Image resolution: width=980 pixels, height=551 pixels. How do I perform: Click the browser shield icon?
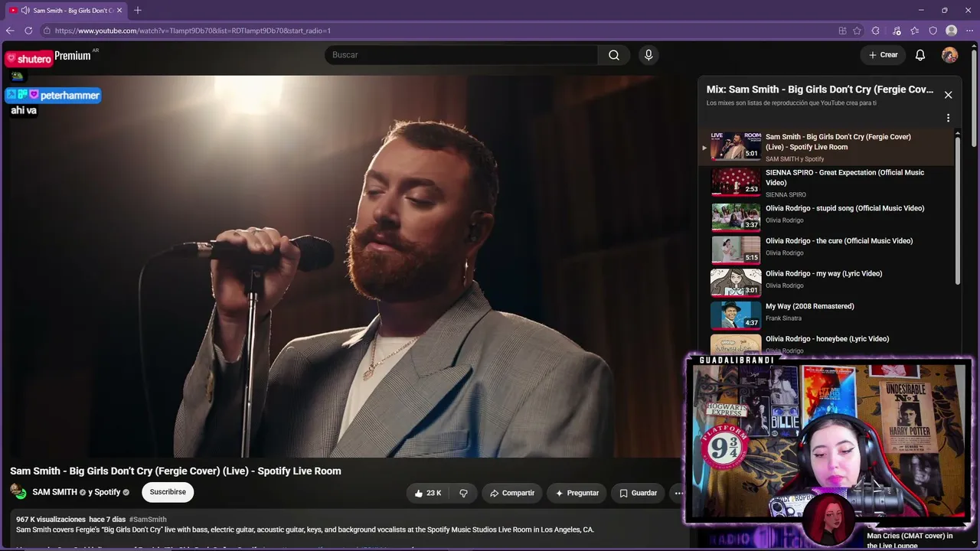coord(933,31)
